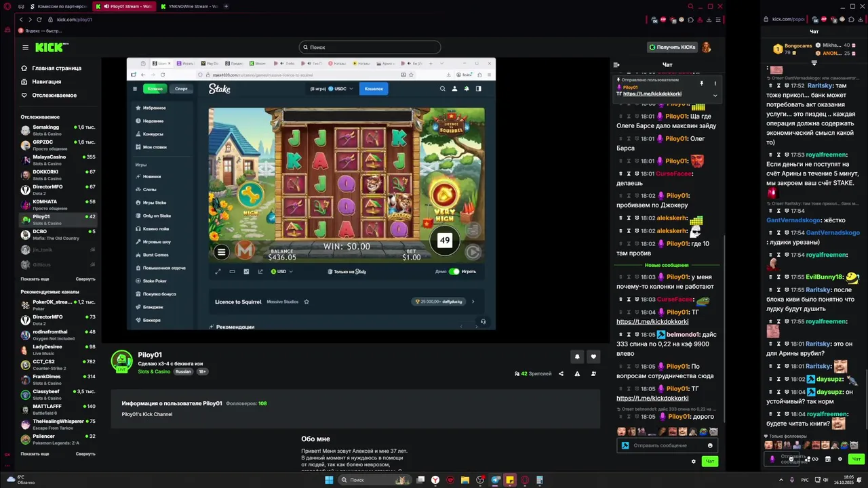Collapse the followed channels list (Свернуть)

(x=85, y=279)
